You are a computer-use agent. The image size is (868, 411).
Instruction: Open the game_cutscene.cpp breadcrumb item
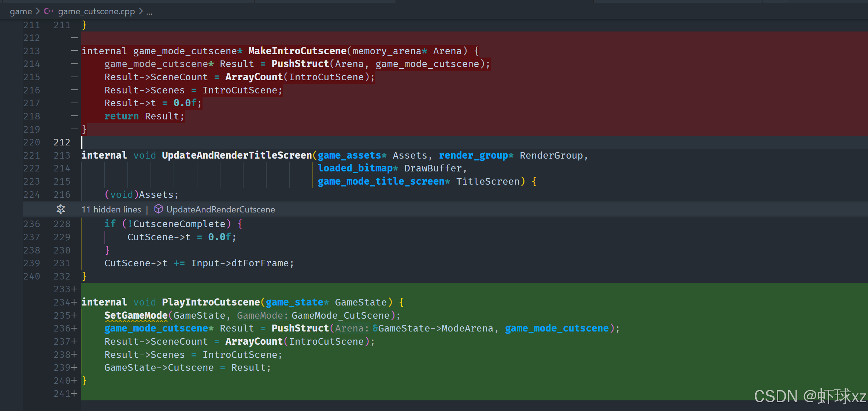tap(96, 11)
